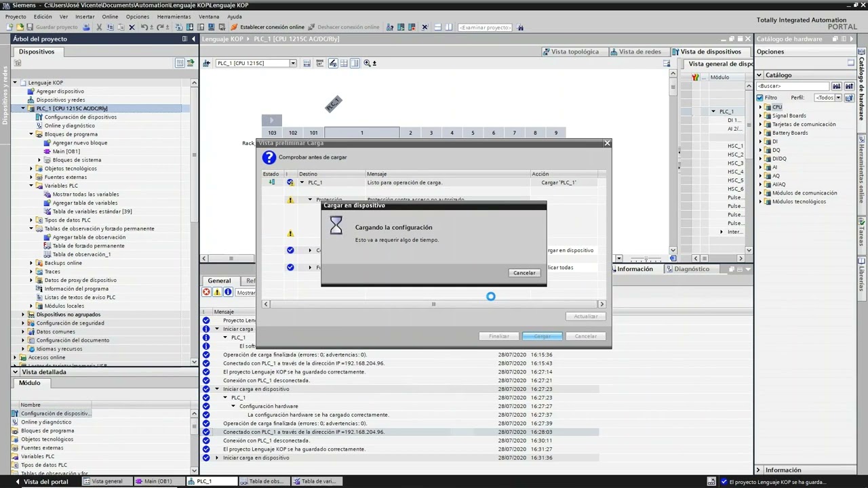Cancel the Cargar en dispositivo progress dialog

tap(524, 272)
